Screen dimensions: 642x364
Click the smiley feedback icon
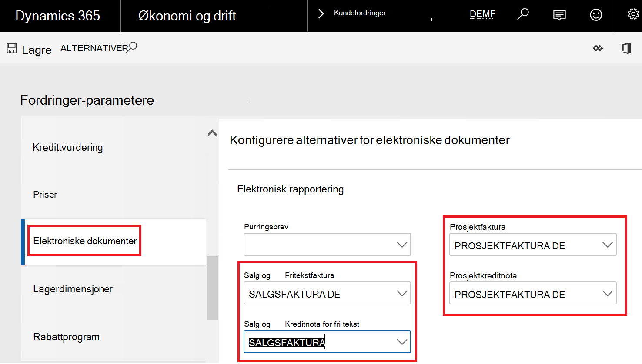(596, 15)
